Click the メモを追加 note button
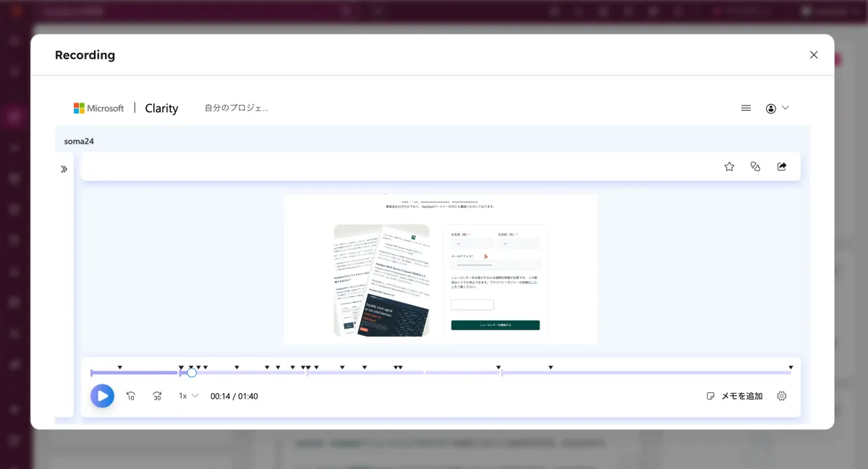The height and width of the screenshot is (469, 868). pos(734,396)
